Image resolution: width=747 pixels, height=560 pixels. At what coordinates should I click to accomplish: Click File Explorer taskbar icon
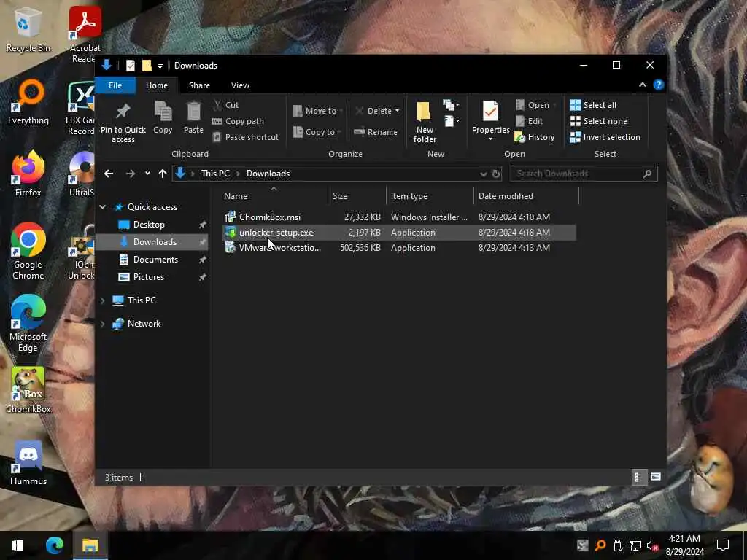tap(90, 545)
